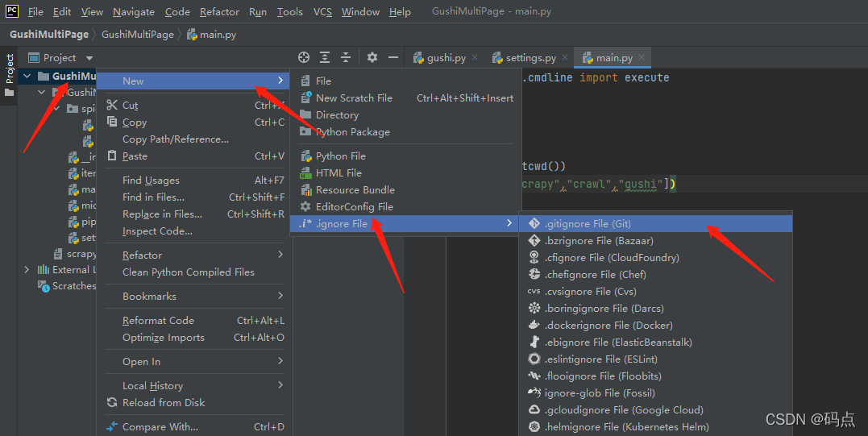Click the Resource Bundle chart icon
This screenshot has height=436, width=868.
pyautogui.click(x=305, y=189)
